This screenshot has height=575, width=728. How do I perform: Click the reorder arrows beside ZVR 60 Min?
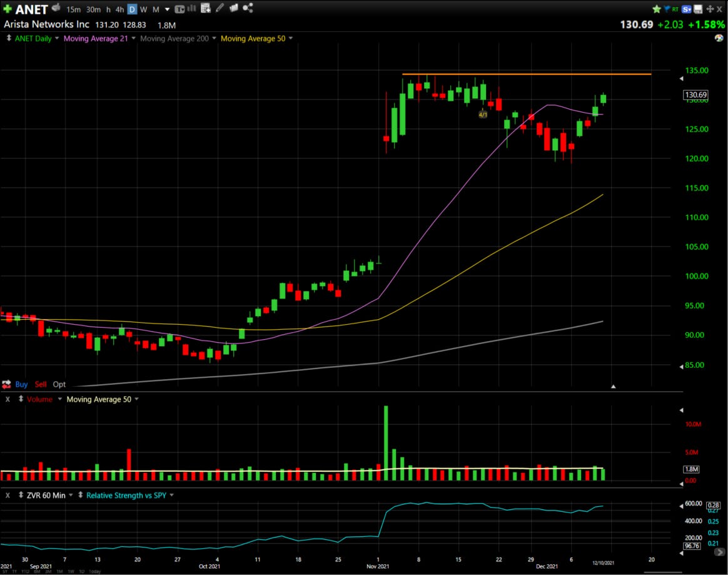click(21, 495)
